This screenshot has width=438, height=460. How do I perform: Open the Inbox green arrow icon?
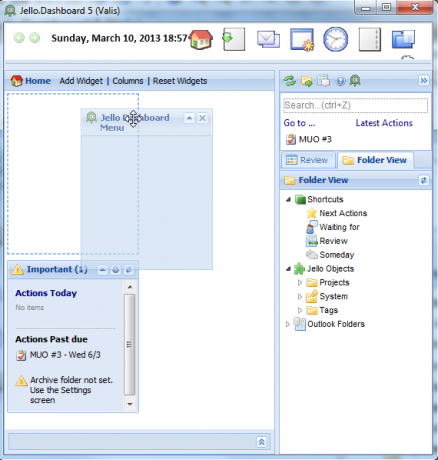pyautogui.click(x=234, y=39)
